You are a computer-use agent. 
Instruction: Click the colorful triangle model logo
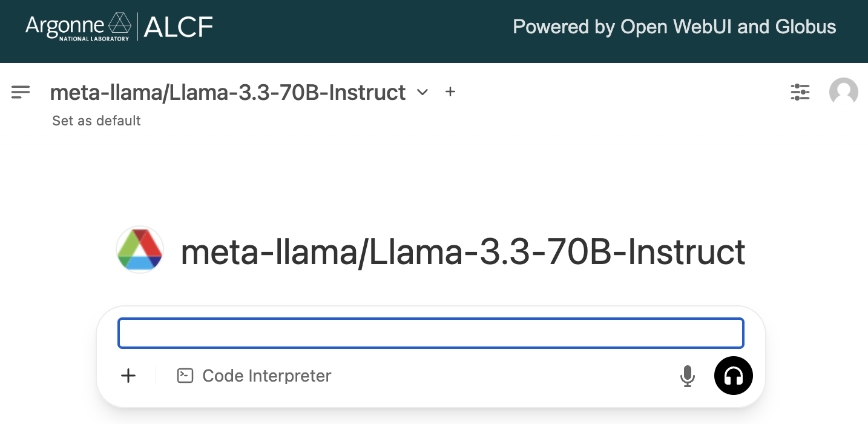click(140, 250)
